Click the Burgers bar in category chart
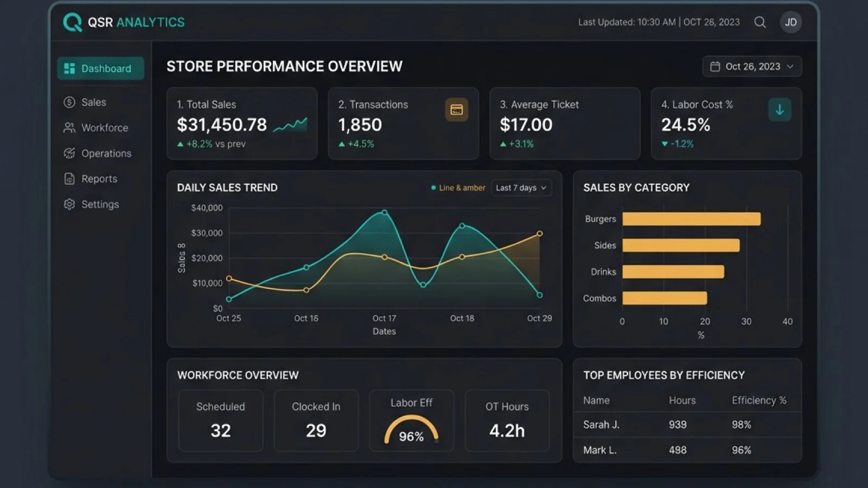 point(692,219)
